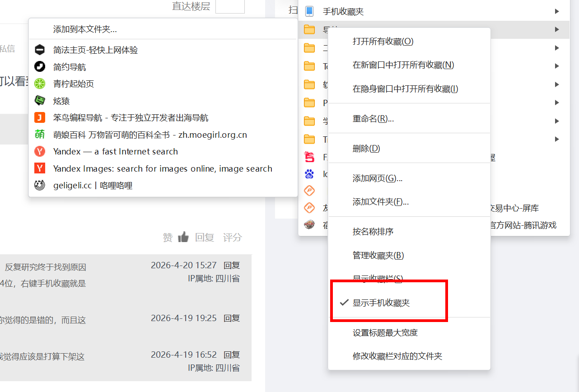Open 炫猿 bookmark entry
The height and width of the screenshot is (392, 579).
point(163,101)
